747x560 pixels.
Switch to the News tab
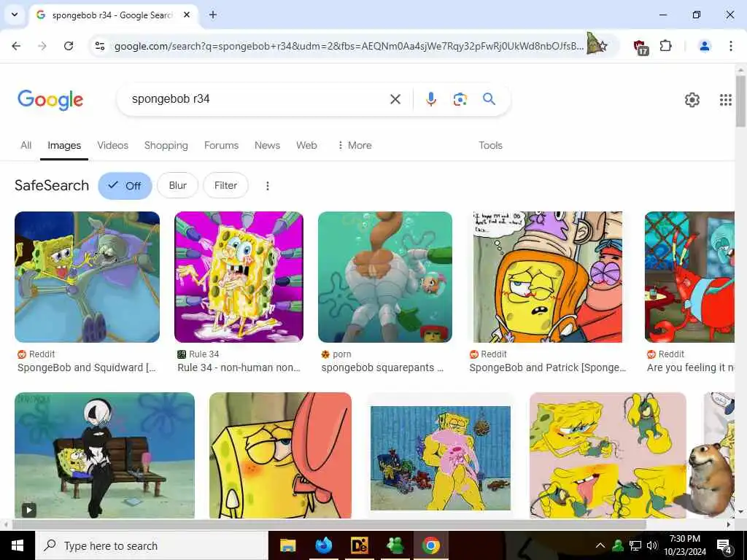(x=267, y=145)
